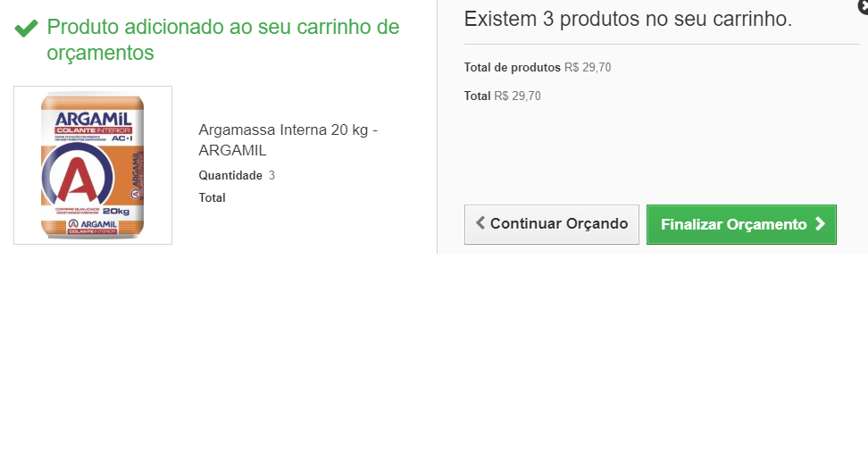The width and height of the screenshot is (868, 468).
Task: Click the Total label below Quantidade
Action: pyautogui.click(x=212, y=197)
